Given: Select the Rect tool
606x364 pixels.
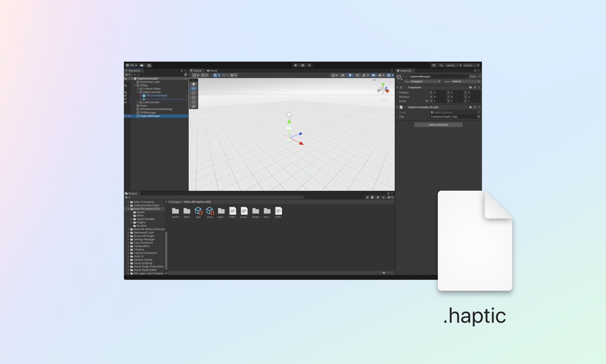Looking at the screenshot, I should [x=194, y=102].
